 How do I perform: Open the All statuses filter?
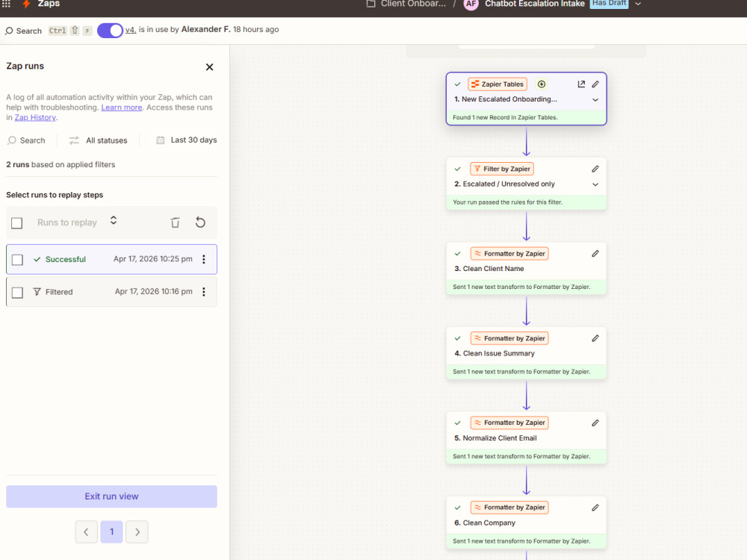pyautogui.click(x=98, y=140)
